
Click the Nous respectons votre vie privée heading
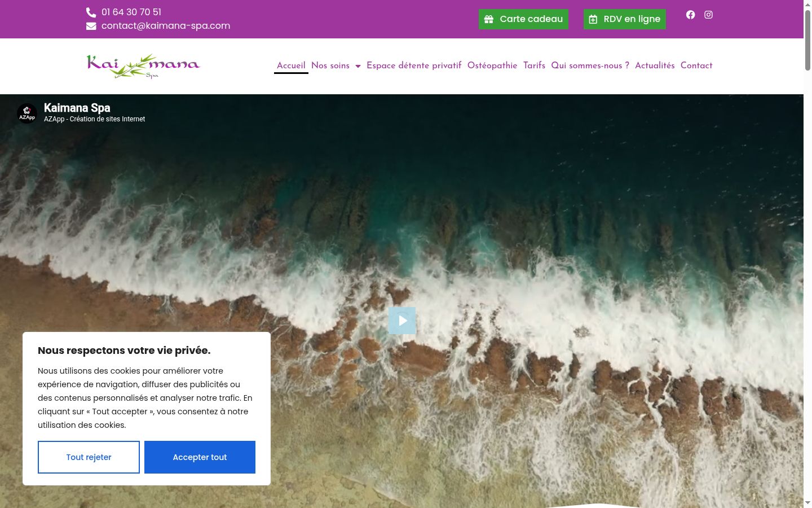tap(124, 351)
